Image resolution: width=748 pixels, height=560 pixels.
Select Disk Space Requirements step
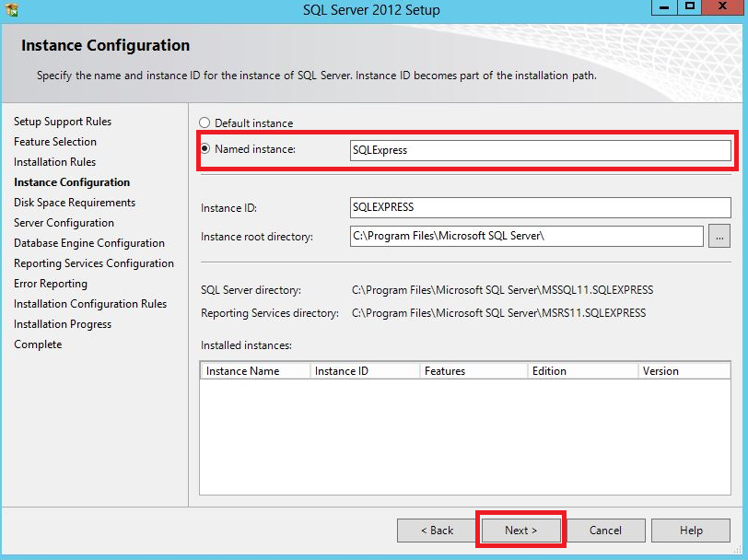(x=75, y=203)
